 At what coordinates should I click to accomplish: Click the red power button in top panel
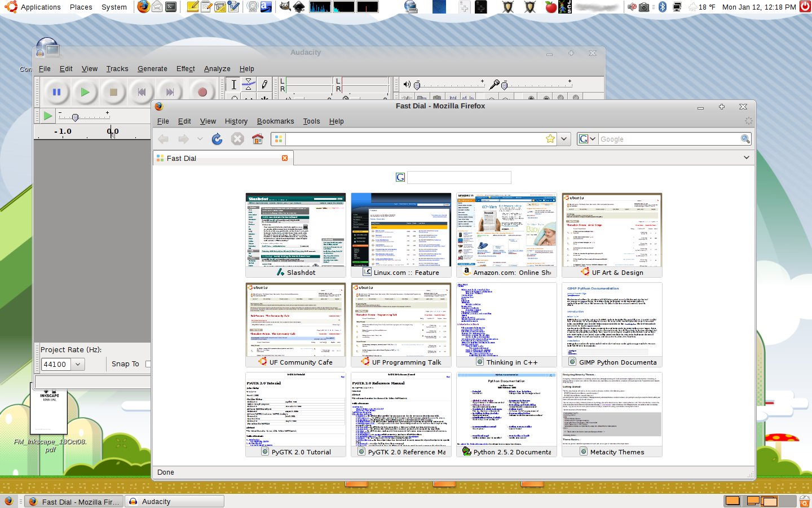point(804,7)
